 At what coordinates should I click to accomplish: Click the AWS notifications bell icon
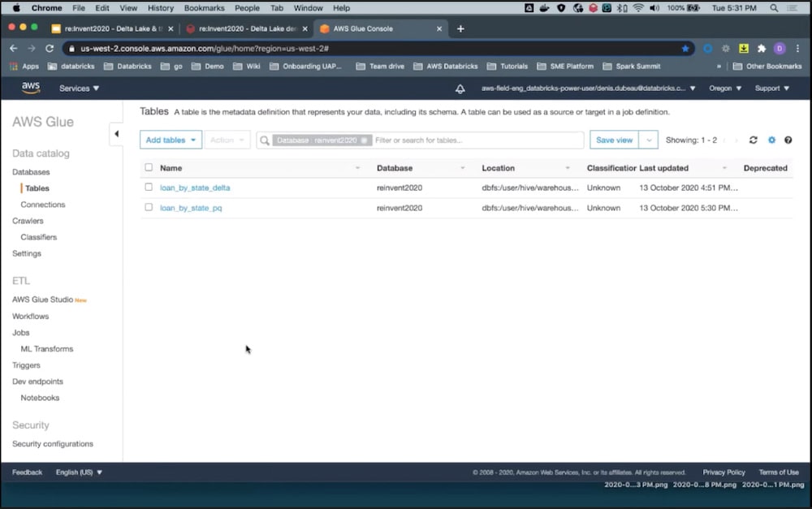460,88
